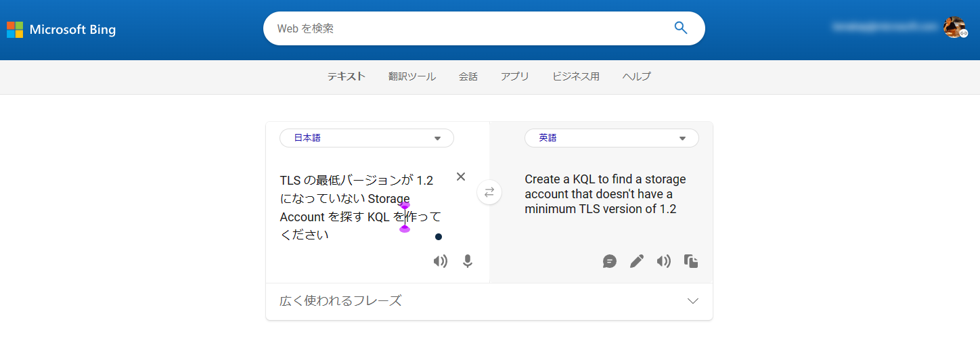Image resolution: width=980 pixels, height=343 pixels.
Task: Go to the アプリ tab
Action: pyautogui.click(x=515, y=76)
